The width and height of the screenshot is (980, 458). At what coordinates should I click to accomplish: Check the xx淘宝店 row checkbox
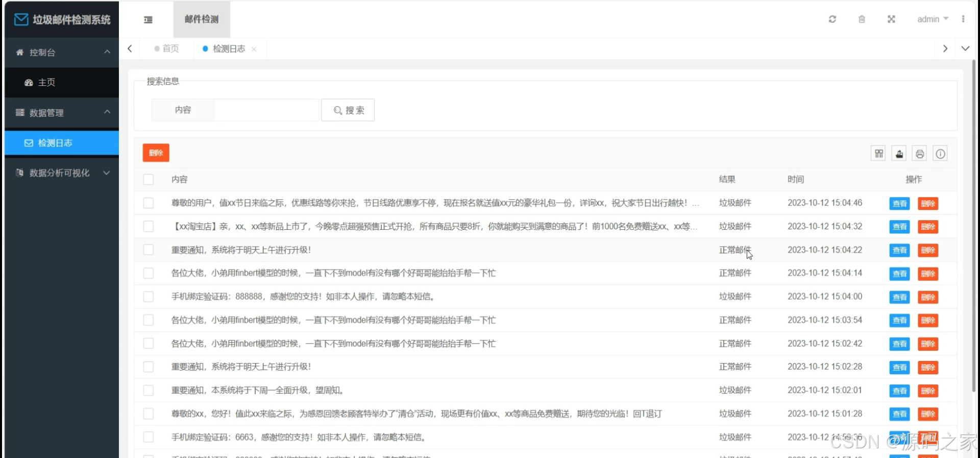coord(149,226)
